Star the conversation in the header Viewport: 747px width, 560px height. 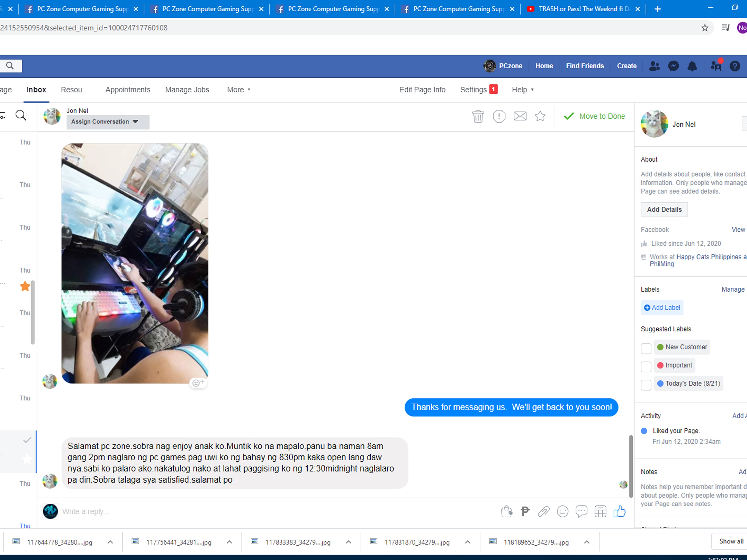tap(540, 116)
